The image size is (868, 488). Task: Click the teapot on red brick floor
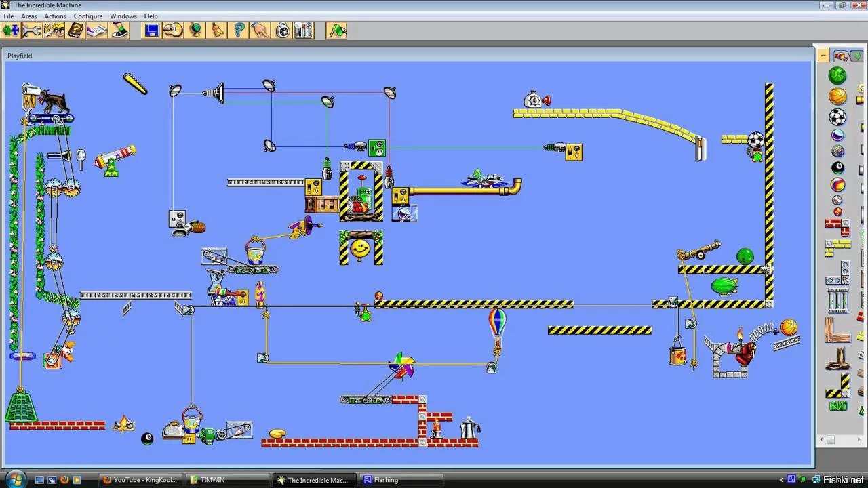pos(470,428)
